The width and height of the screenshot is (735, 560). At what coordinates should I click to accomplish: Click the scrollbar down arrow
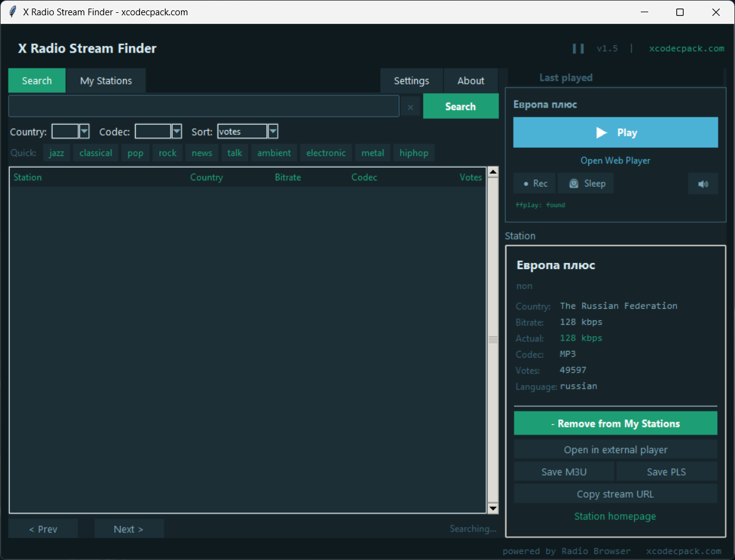tap(493, 508)
